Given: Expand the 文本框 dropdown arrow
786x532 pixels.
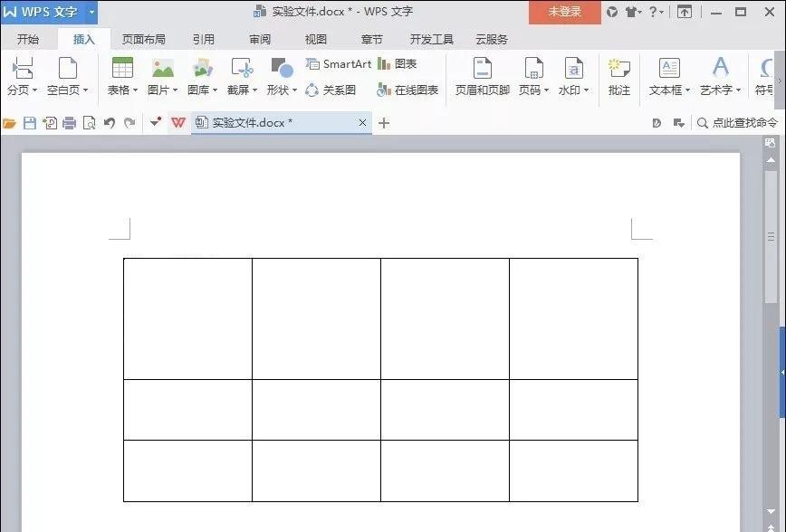Looking at the screenshot, I should [x=688, y=90].
